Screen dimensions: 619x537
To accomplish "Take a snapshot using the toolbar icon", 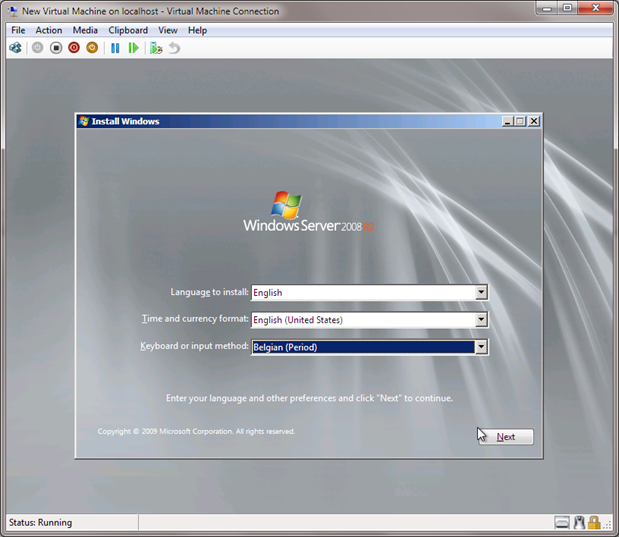I will click(156, 48).
